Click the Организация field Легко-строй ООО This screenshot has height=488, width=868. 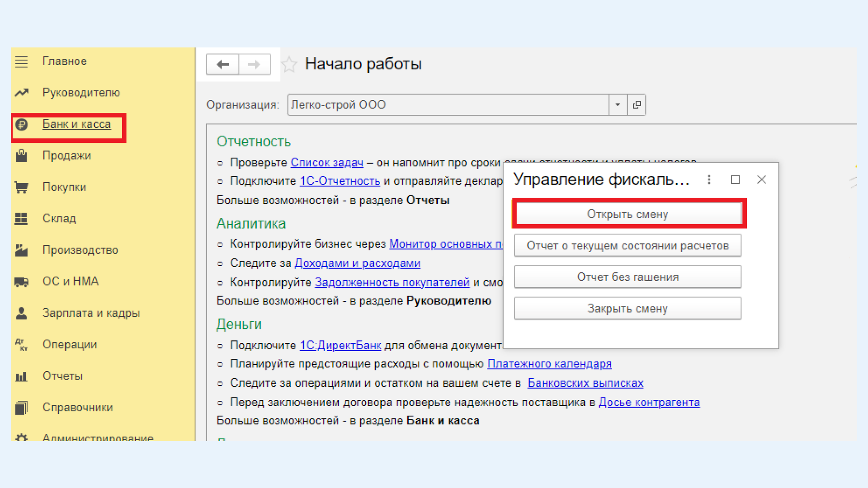click(x=448, y=105)
